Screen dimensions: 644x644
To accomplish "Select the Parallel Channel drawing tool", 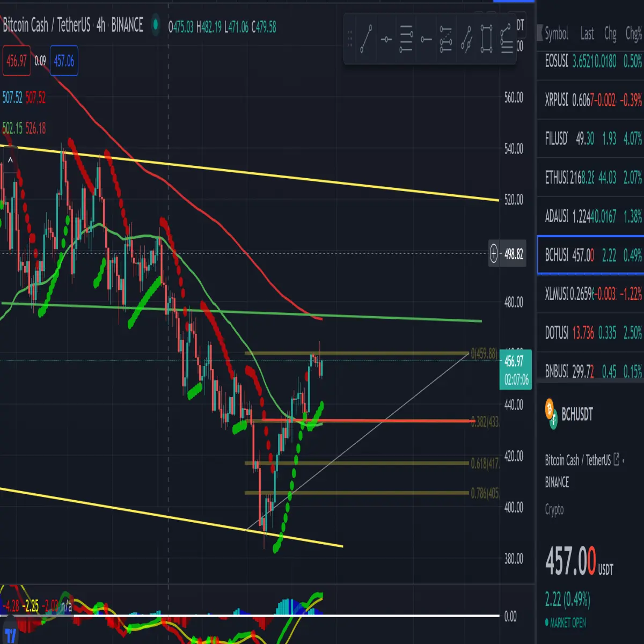I will tap(466, 39).
